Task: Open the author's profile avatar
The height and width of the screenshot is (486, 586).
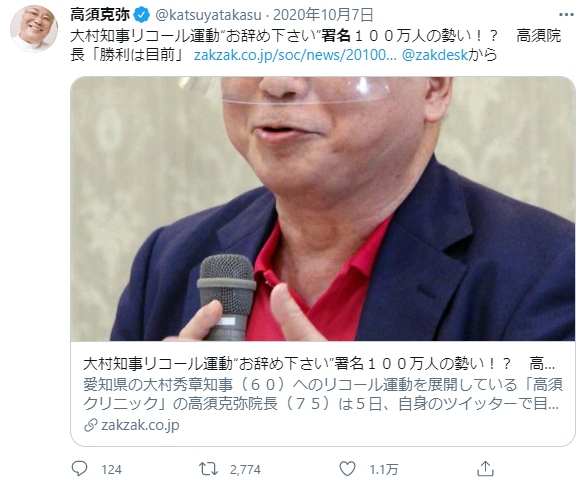Action: pos(34,28)
